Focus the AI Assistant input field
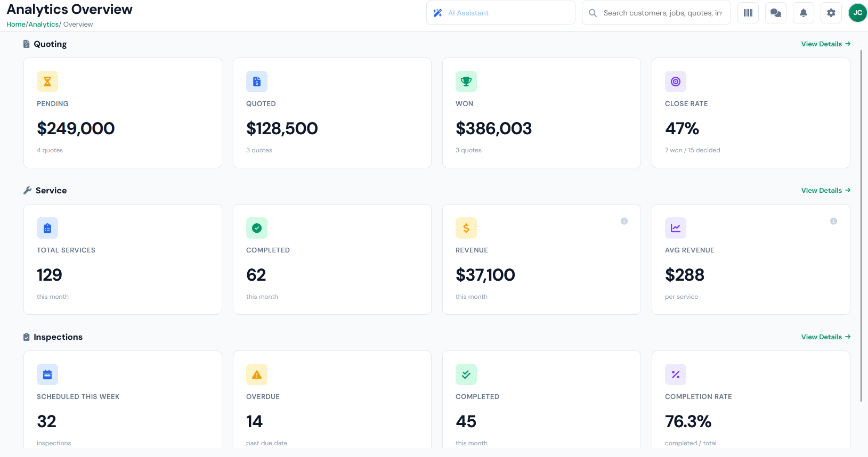Screen dimensions: 868x457 (501, 13)
